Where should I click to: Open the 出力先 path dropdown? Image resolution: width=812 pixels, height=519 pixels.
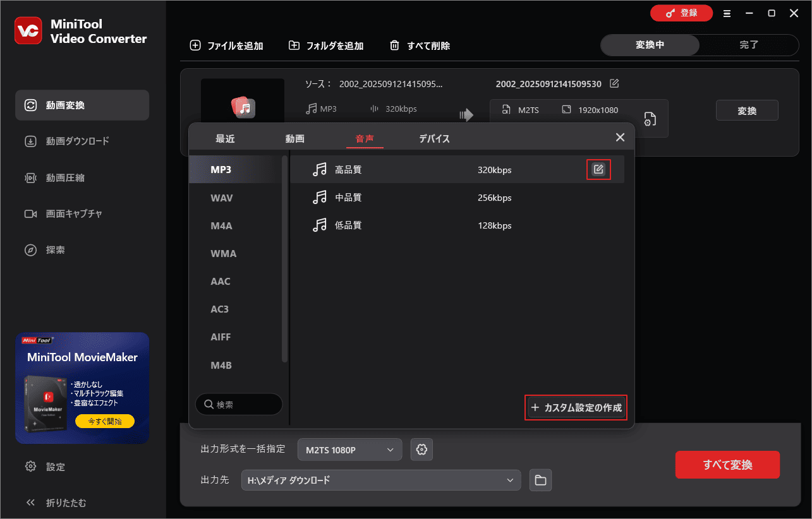pos(381,480)
